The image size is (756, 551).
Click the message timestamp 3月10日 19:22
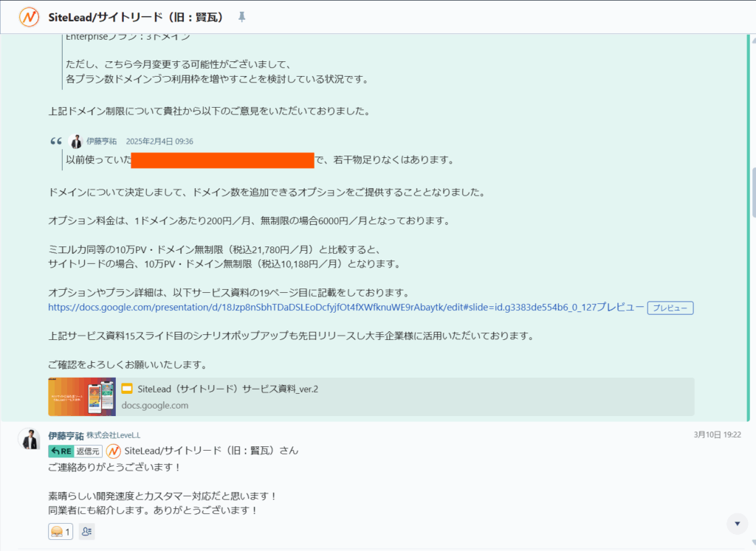(x=718, y=434)
